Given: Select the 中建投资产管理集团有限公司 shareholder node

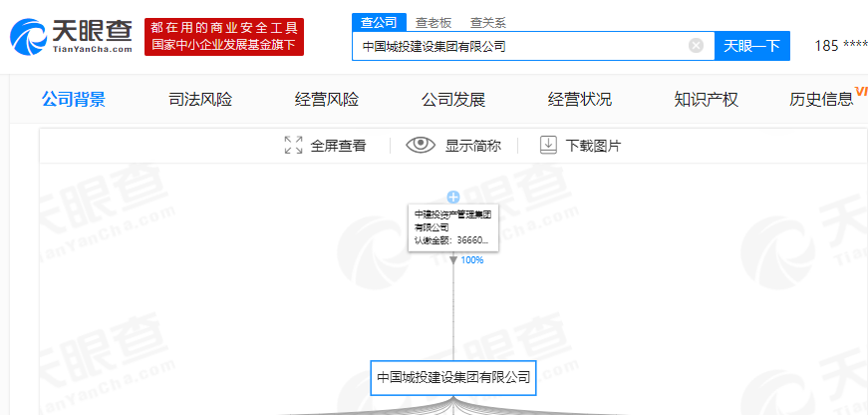Looking at the screenshot, I should tap(453, 227).
